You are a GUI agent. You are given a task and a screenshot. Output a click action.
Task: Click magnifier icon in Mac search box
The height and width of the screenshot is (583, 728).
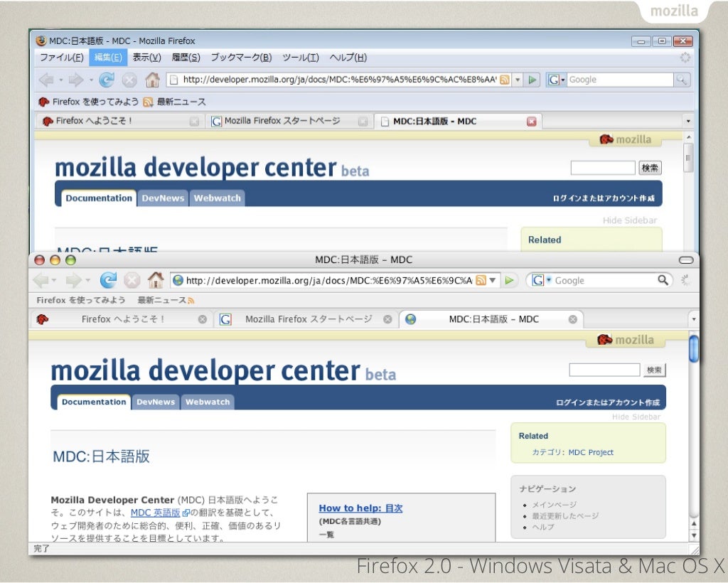[663, 280]
